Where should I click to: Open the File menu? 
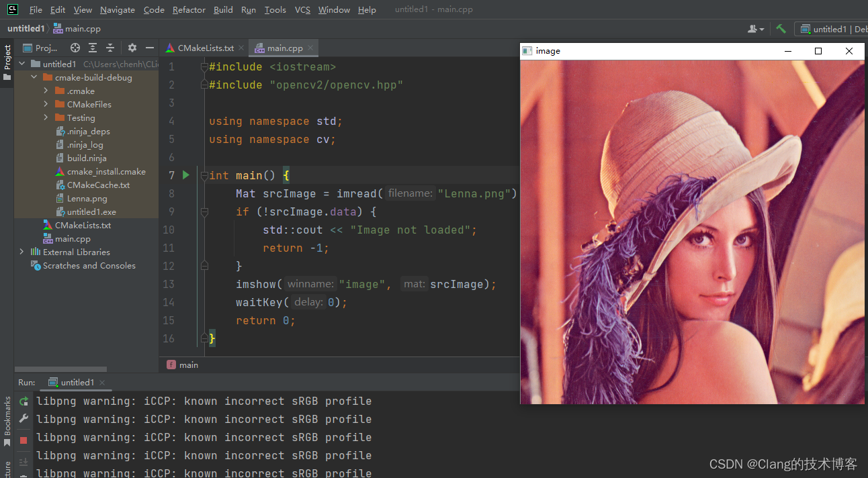pyautogui.click(x=36, y=9)
